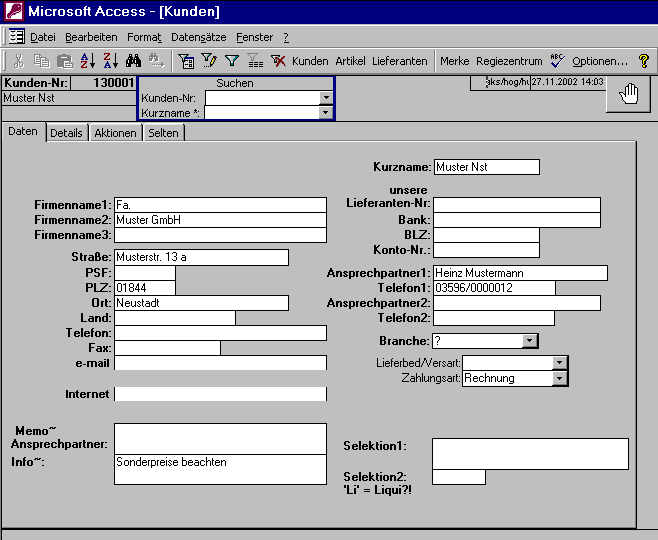
Task: Click the Artikel toolbar button
Action: [350, 61]
